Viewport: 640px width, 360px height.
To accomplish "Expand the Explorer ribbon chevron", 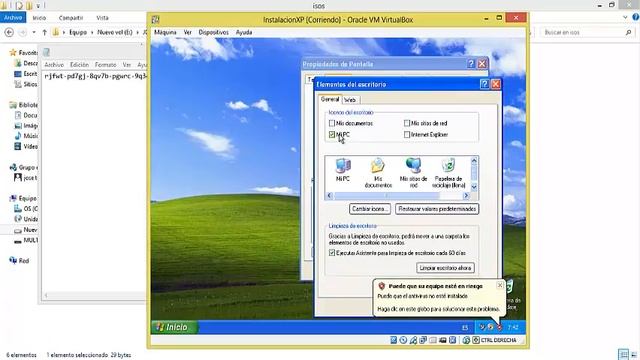I will [x=625, y=18].
